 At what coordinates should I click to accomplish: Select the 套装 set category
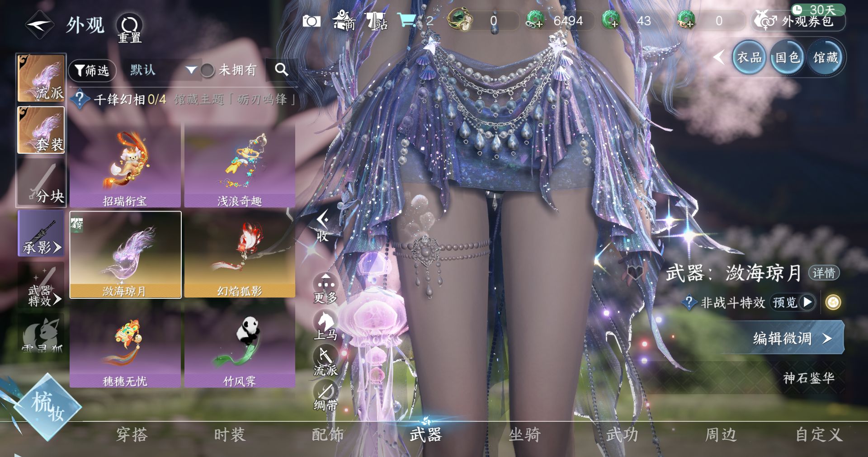41,130
